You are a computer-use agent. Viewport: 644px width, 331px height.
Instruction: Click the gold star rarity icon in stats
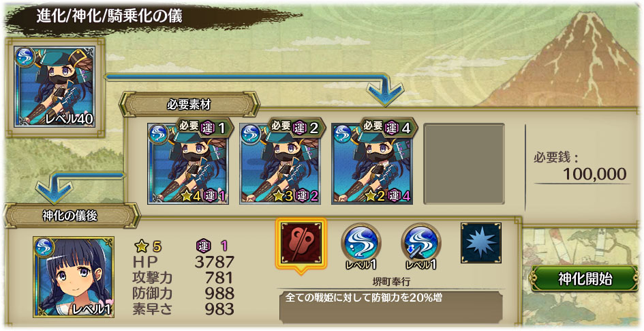[141, 246]
